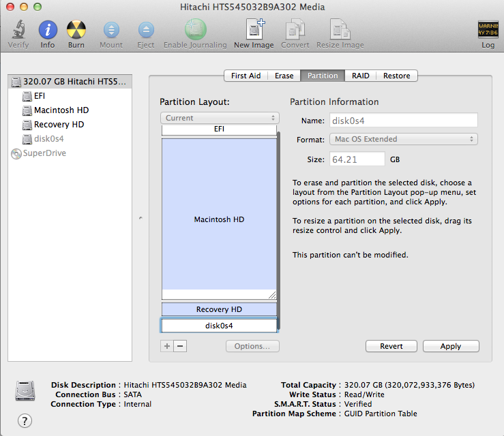Click the Verify microscope icon
This screenshot has width=504, height=436.
coord(18,29)
